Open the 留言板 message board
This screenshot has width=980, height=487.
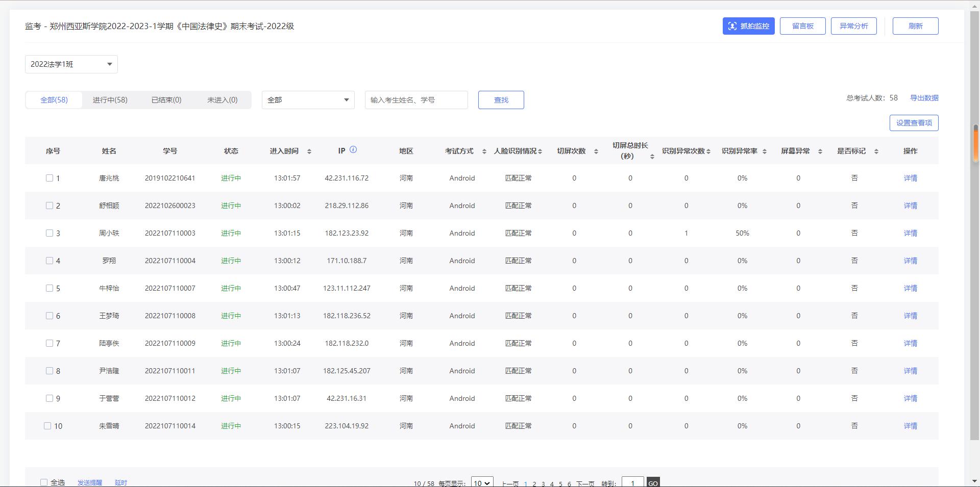[803, 26]
